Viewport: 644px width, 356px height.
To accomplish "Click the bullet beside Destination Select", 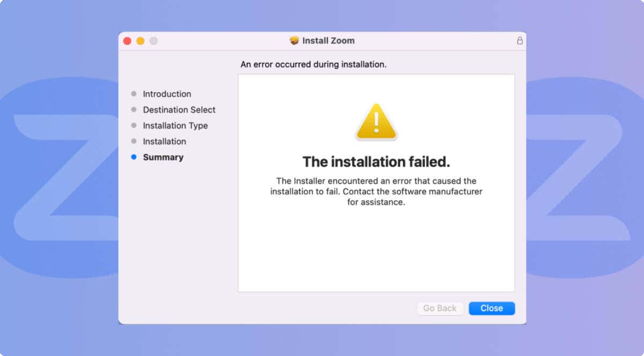I will (x=134, y=110).
